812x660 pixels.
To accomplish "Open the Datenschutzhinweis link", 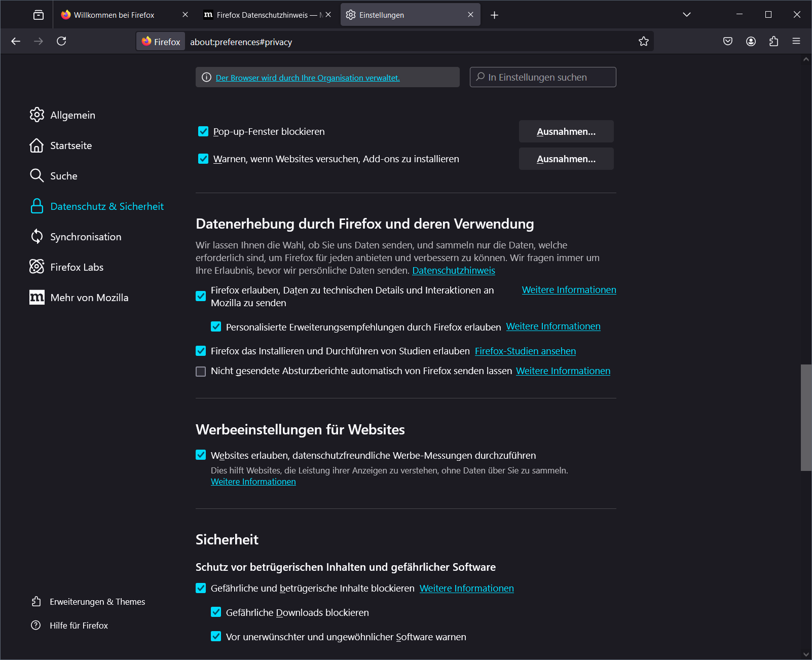I will click(x=454, y=271).
